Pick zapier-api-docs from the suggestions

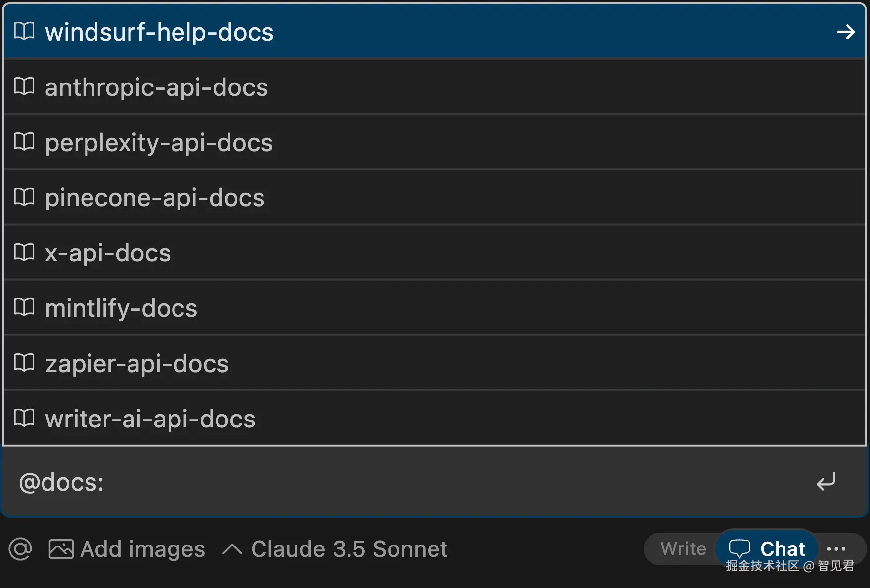coord(137,364)
